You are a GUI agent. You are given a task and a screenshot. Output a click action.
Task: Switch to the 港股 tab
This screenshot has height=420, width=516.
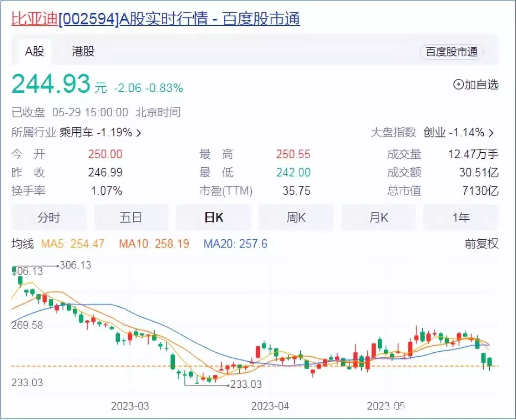83,51
